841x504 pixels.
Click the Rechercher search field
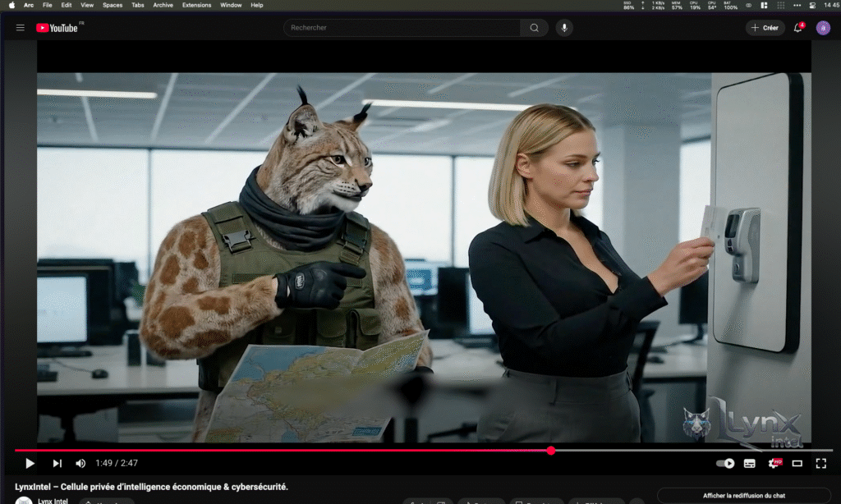pos(402,27)
